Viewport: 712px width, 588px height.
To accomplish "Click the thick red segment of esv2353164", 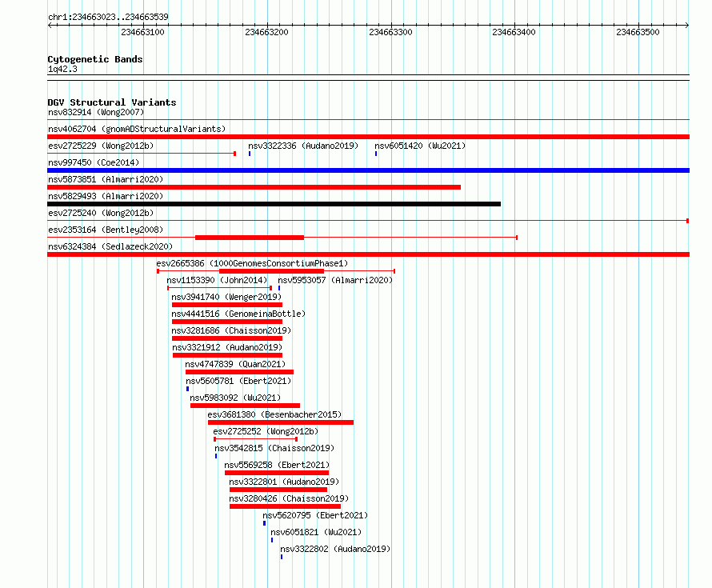I will pyautogui.click(x=250, y=238).
